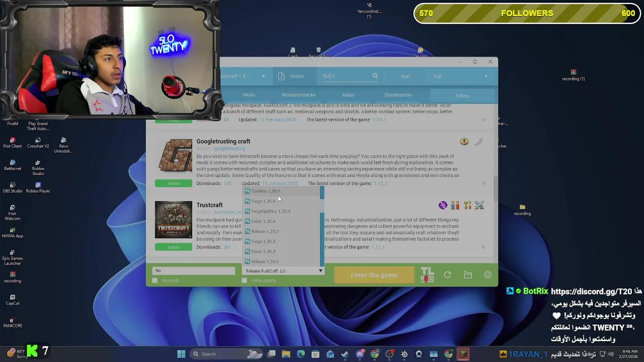Toggle the Force update checkbox
Screen dimensions: 644x362
pos(245,281)
